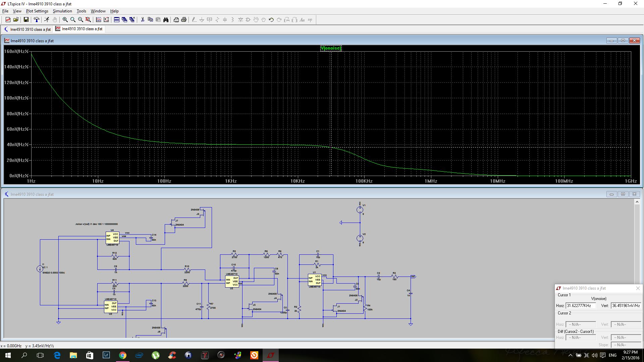Select the Zoom In magnifier with plus
Image resolution: width=644 pixels, height=362 pixels.
(x=65, y=20)
